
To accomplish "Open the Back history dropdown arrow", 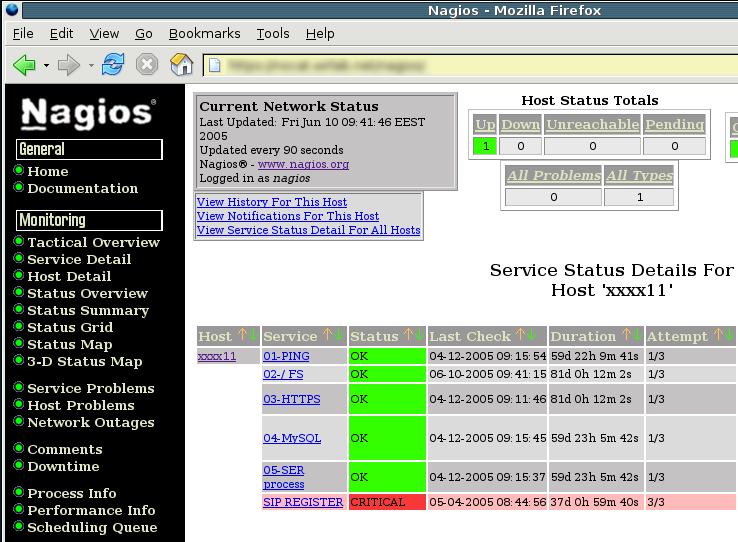I will (x=46, y=65).
